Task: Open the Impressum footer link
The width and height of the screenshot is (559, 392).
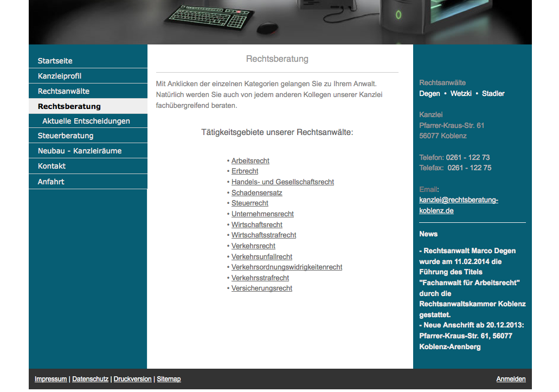Action: 50,379
